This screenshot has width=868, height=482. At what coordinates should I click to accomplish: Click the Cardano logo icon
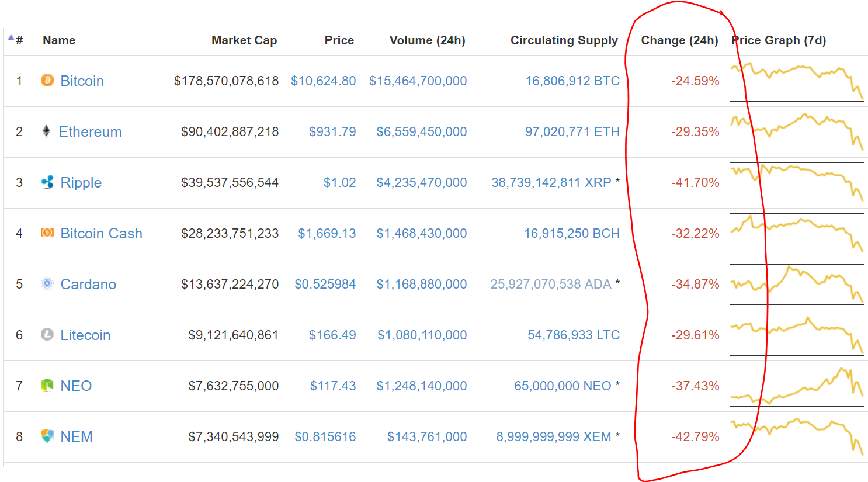47,283
